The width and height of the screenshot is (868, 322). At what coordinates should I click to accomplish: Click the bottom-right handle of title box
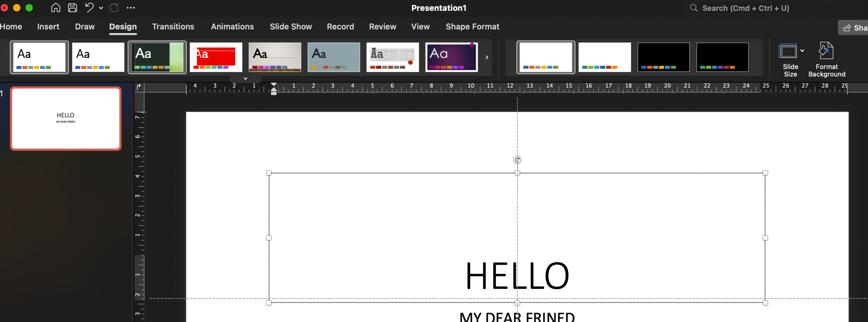point(765,303)
